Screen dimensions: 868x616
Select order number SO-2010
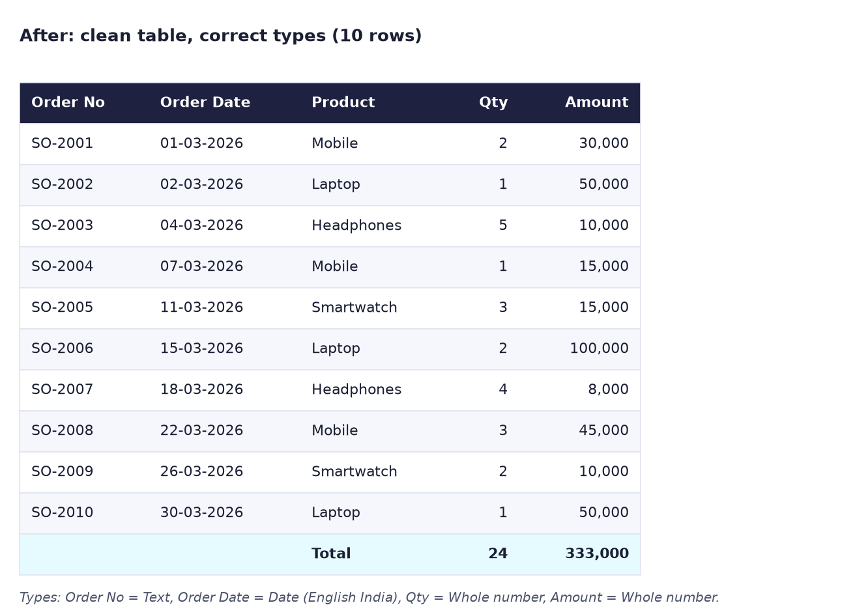point(63,513)
